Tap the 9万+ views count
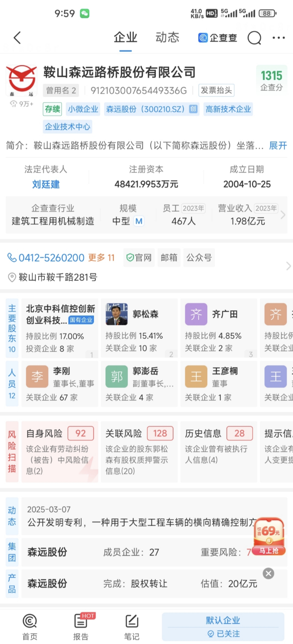The width and height of the screenshot is (293, 644). tap(21, 104)
